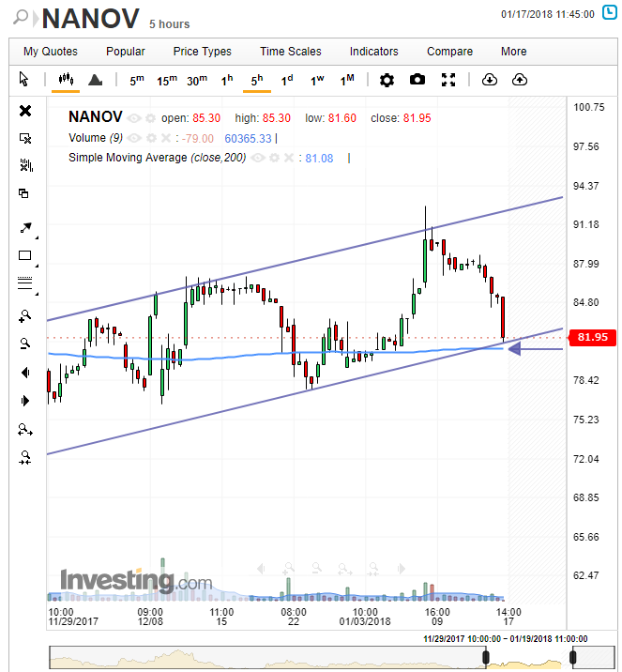The height and width of the screenshot is (672, 622).
Task: Click the 81.95 current price label
Action: [592, 337]
